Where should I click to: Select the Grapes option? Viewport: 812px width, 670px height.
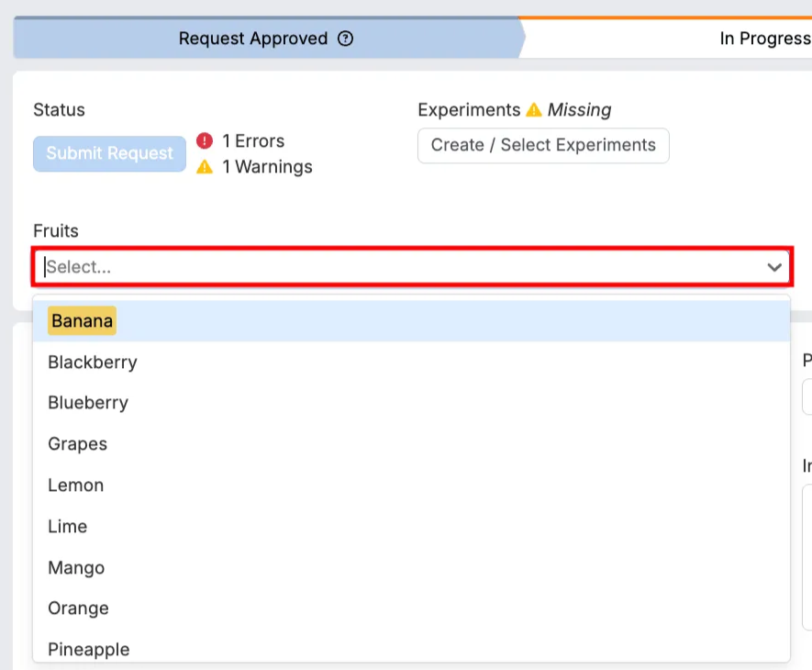coord(78,444)
